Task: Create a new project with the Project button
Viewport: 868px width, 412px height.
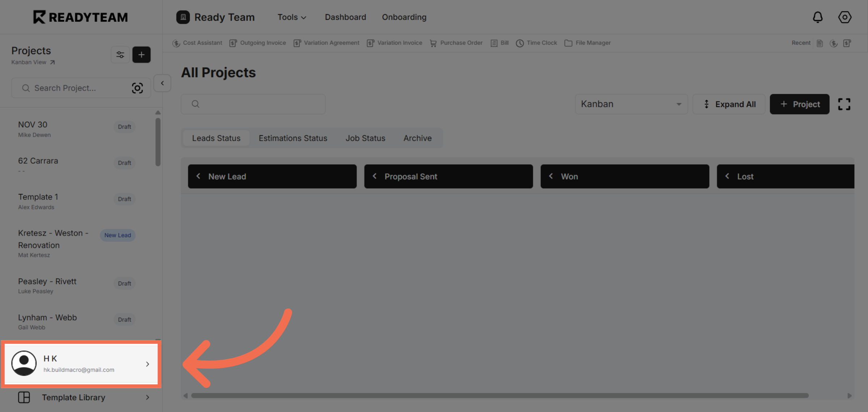Action: pos(799,104)
